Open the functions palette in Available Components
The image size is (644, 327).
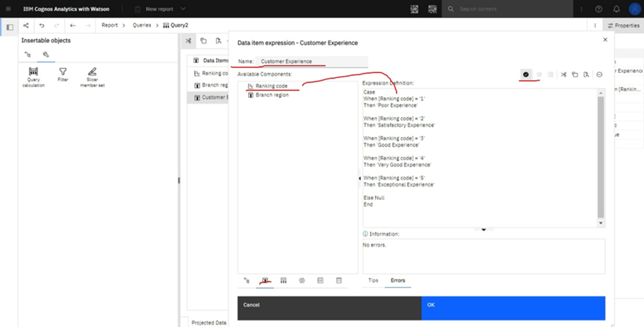(302, 281)
